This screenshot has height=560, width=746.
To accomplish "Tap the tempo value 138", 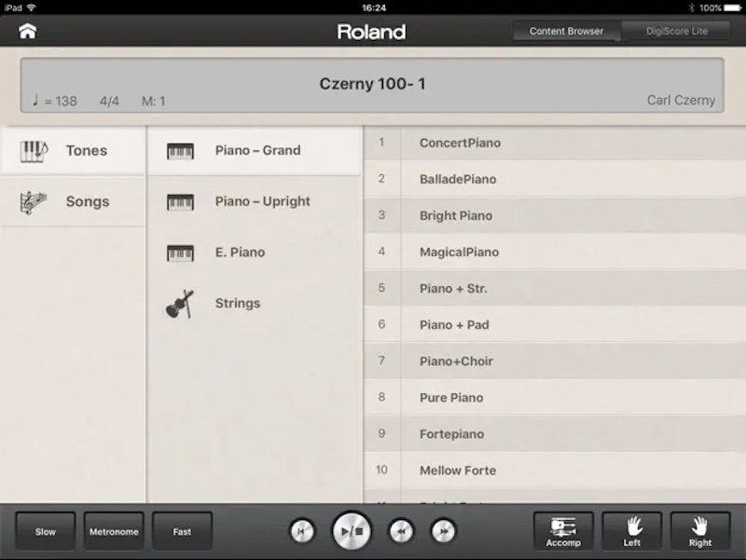I will (x=65, y=102).
